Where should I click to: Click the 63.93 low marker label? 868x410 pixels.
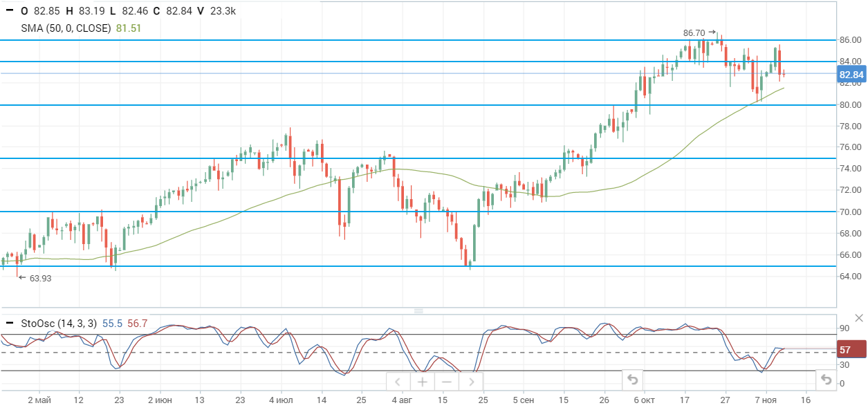[41, 278]
